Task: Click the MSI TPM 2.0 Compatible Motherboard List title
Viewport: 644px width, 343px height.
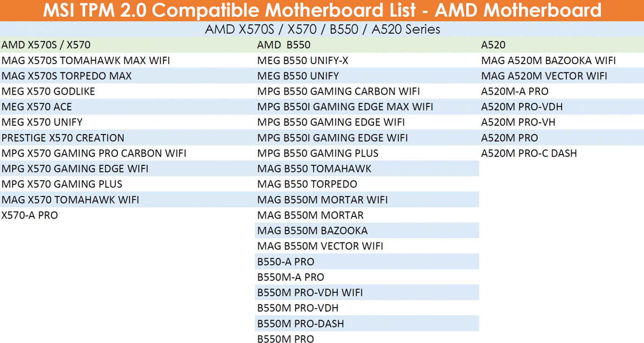Action: coord(322,10)
